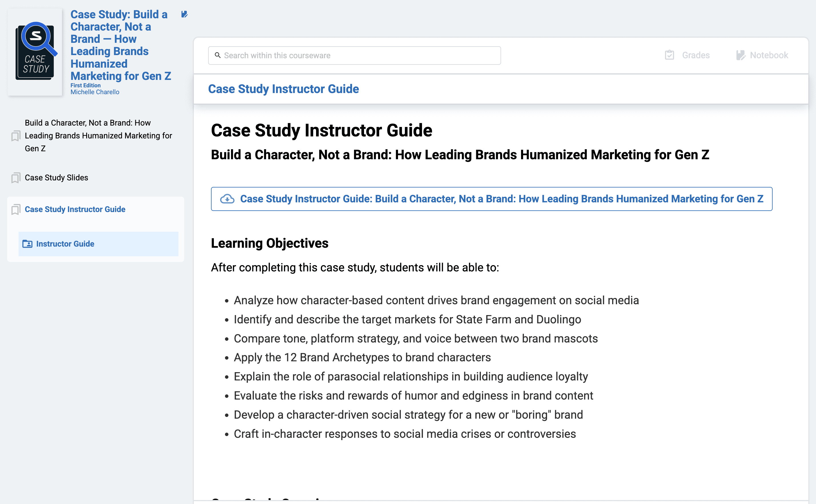Viewport: 816px width, 504px height.
Task: Open the Case Study Slides chapter
Action: 56,178
